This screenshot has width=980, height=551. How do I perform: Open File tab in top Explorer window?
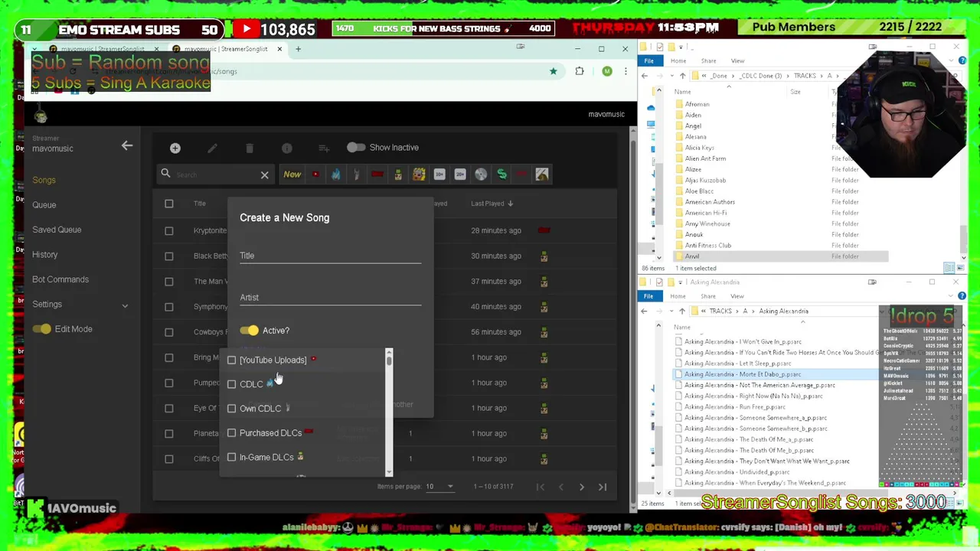[x=648, y=60]
